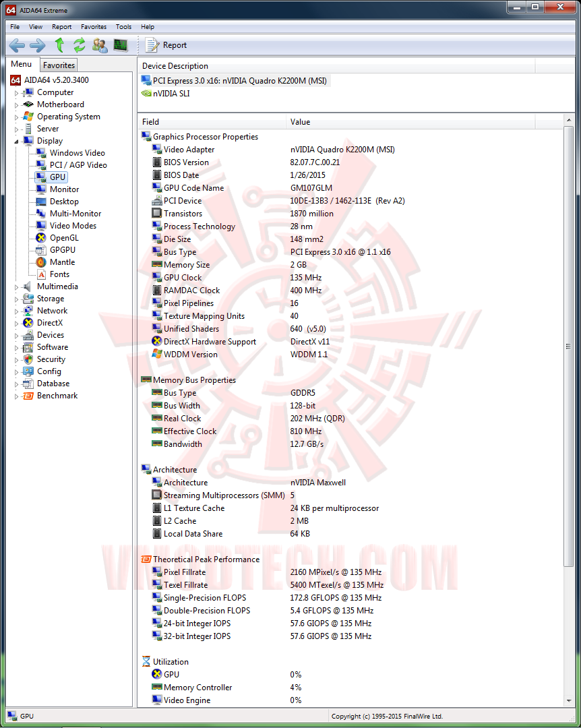Switch to the Favorites tab

point(59,65)
